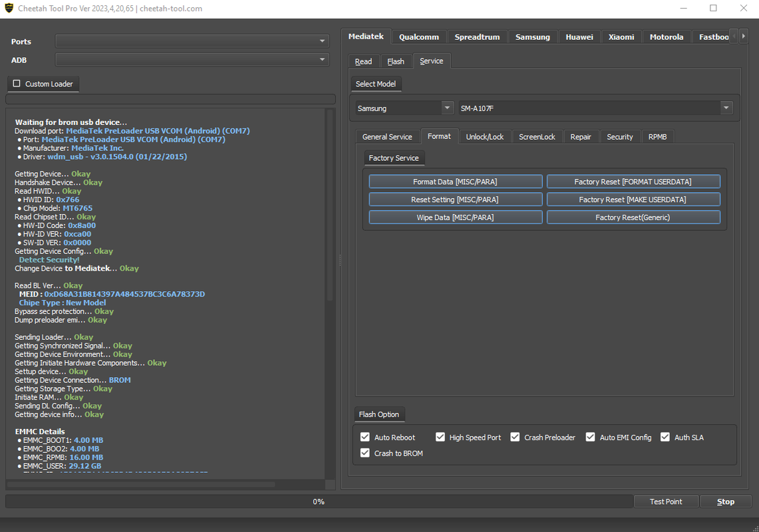Disable Crash Preloader option
The height and width of the screenshot is (532, 759).
(515, 437)
